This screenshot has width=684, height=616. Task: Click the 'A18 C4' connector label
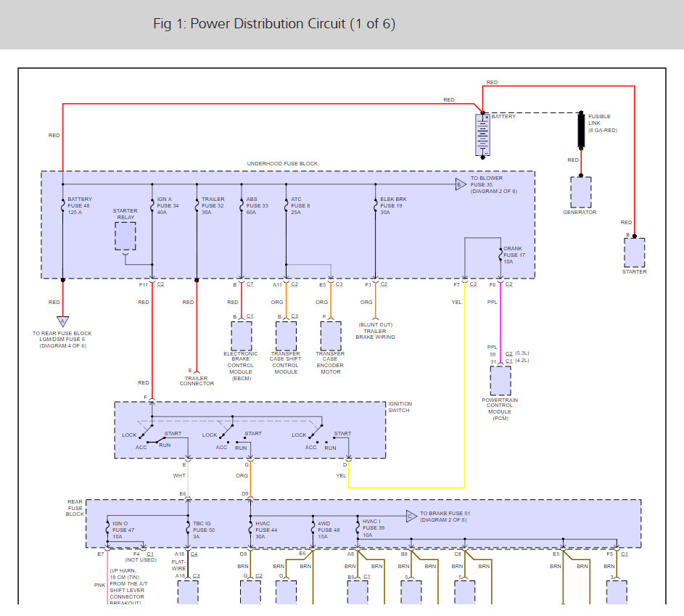click(x=186, y=554)
